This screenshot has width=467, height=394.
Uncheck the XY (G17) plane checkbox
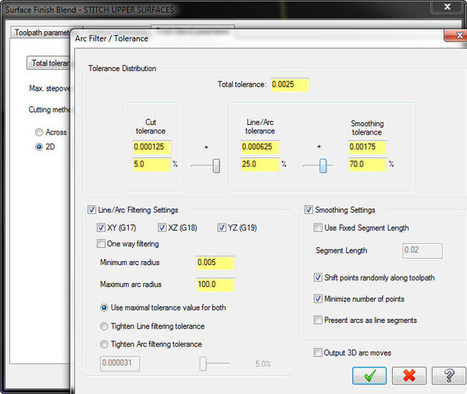click(x=101, y=228)
